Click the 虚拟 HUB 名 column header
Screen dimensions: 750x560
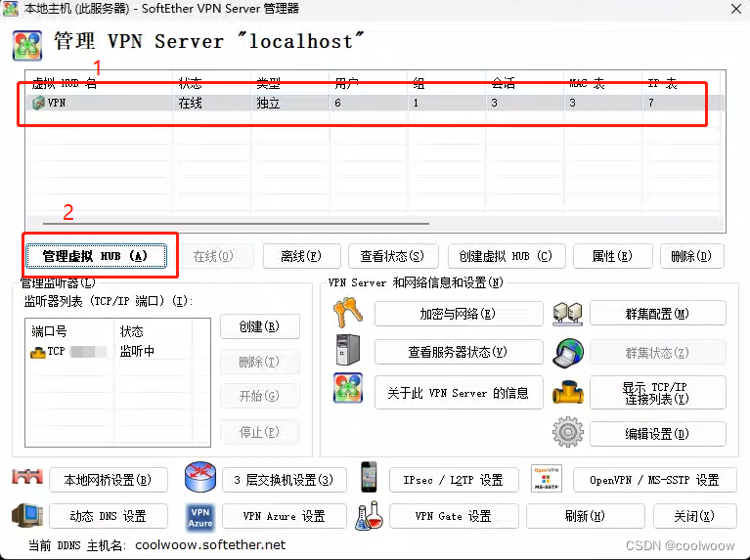click(100, 83)
